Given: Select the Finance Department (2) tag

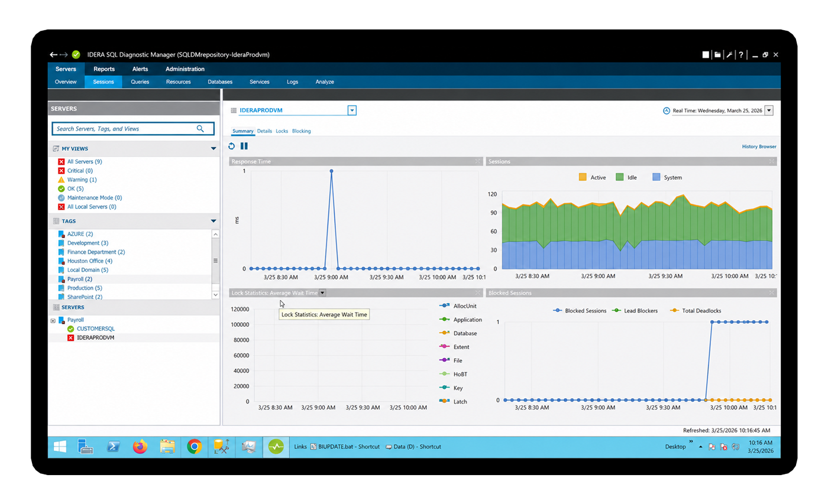Looking at the screenshot, I should coord(96,252).
